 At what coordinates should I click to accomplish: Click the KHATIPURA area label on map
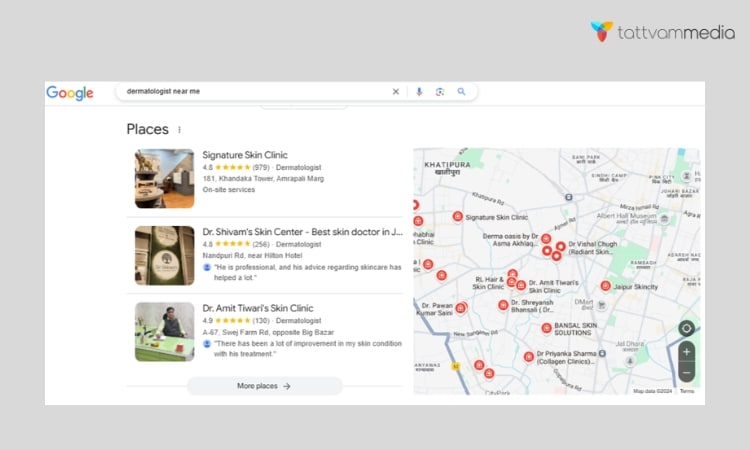(447, 168)
